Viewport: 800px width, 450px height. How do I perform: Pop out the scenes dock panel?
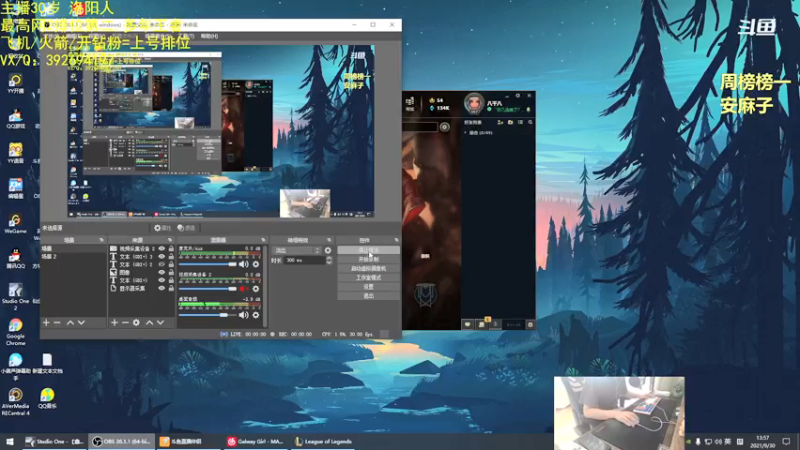(101, 240)
